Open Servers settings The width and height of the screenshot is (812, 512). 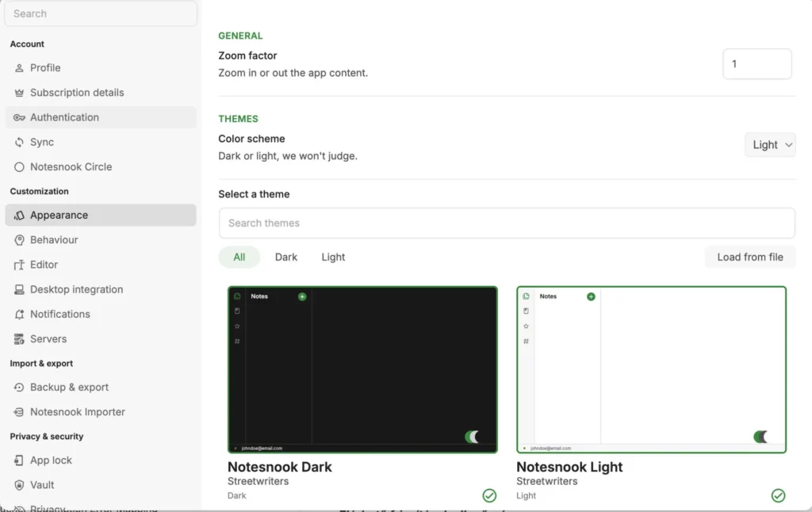(101, 339)
